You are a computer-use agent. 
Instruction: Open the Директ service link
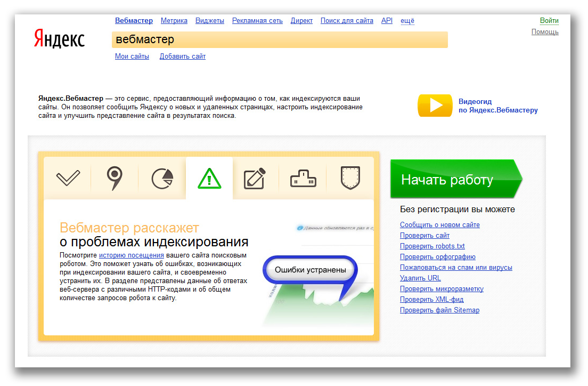[301, 21]
